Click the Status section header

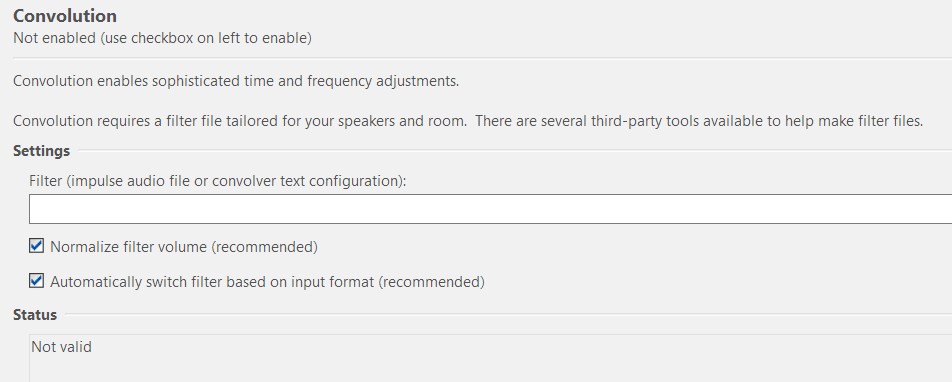[35, 315]
